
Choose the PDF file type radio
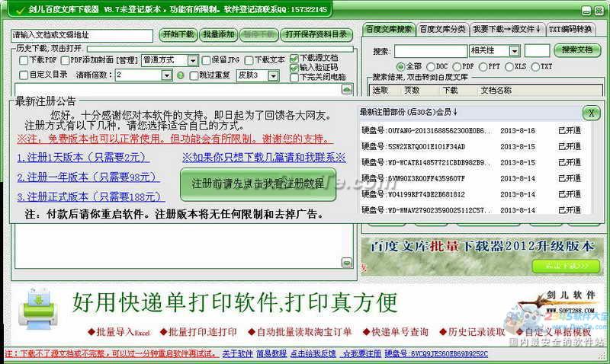point(457,67)
